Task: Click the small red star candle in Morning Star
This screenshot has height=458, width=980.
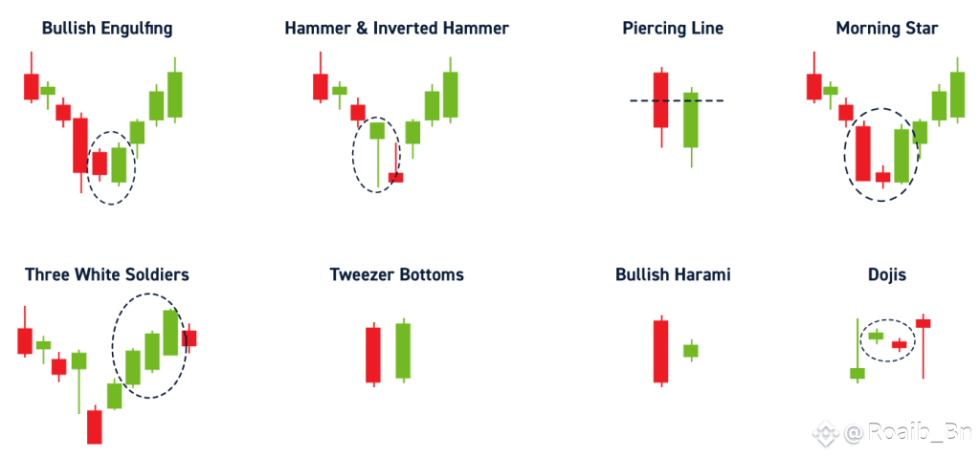Action: (882, 176)
